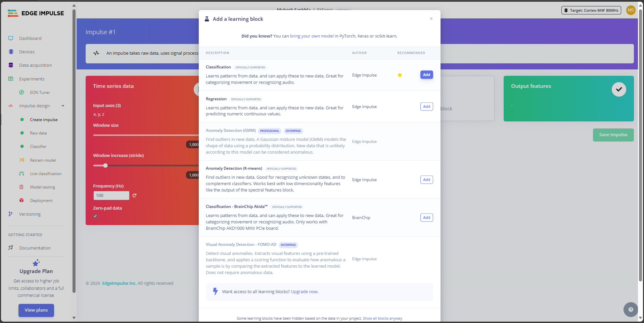The image size is (644, 323).
Task: Click the Upgrade now link
Action: 304,292
